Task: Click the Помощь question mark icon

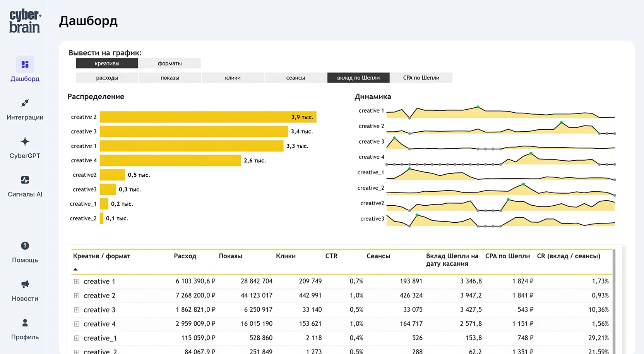Action: (x=25, y=246)
